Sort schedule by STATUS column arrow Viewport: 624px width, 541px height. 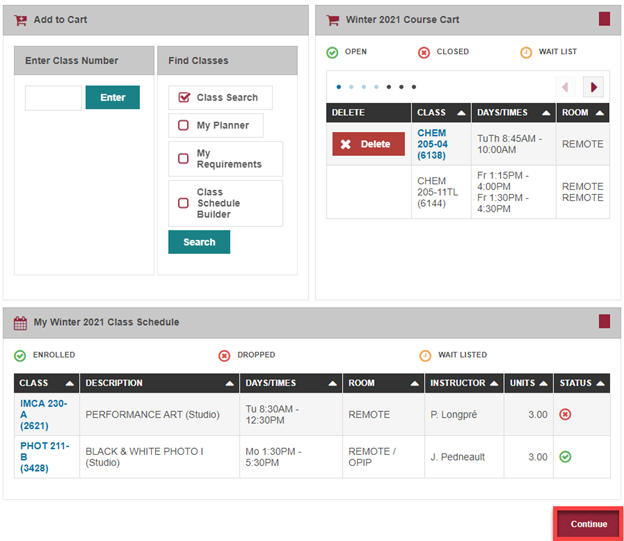[x=601, y=383]
